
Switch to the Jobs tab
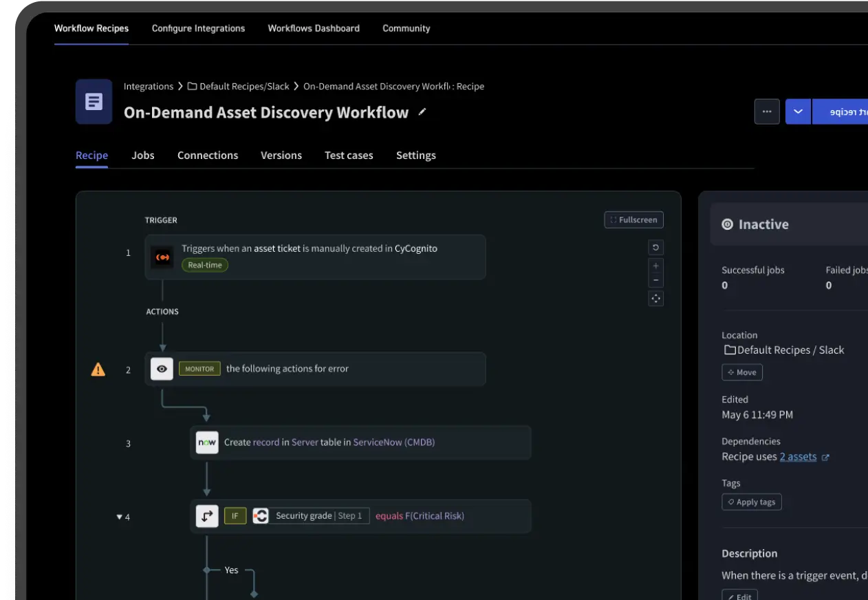(143, 155)
